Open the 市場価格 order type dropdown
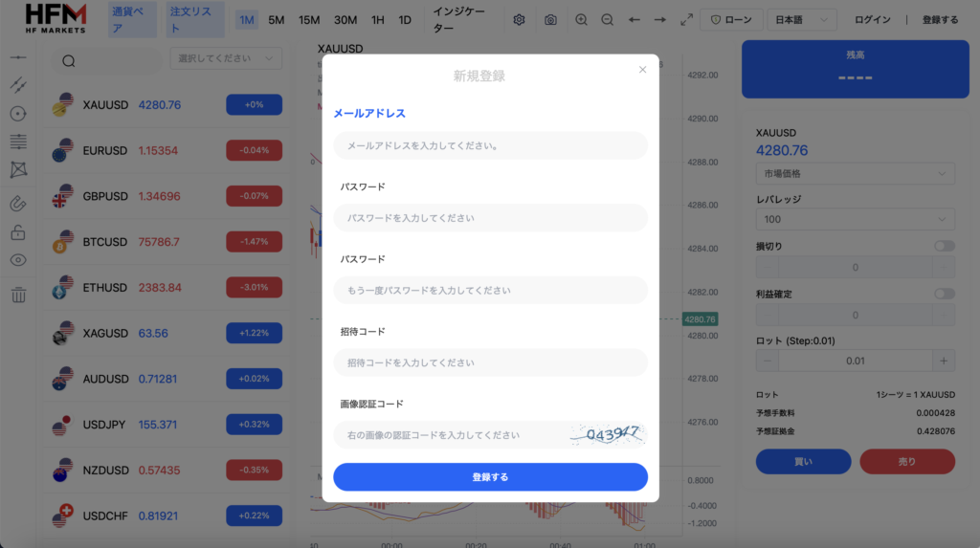 855,174
